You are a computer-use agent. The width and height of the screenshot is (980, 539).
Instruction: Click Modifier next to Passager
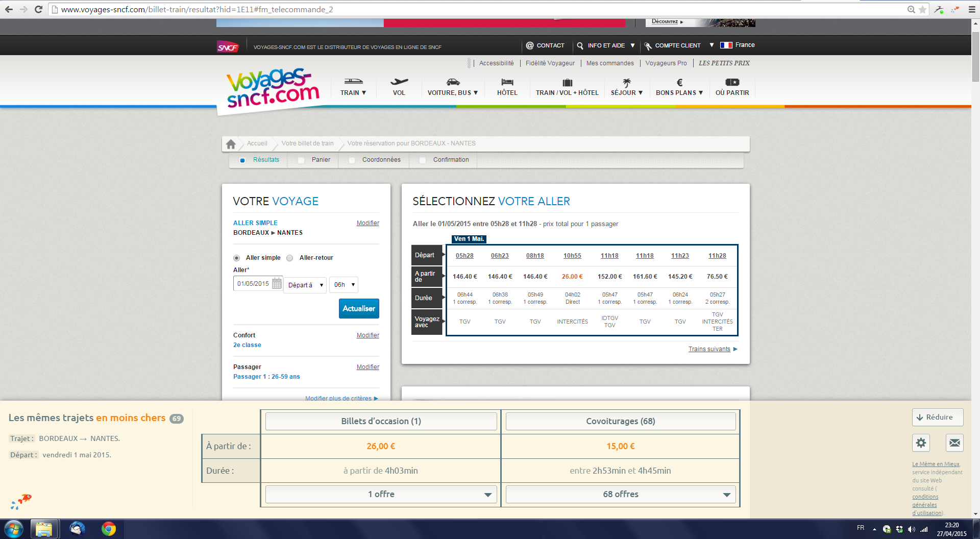(367, 367)
